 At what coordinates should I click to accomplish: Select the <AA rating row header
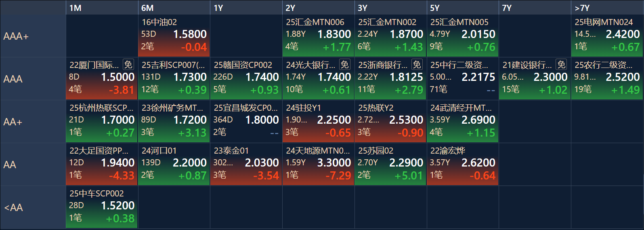pos(33,207)
